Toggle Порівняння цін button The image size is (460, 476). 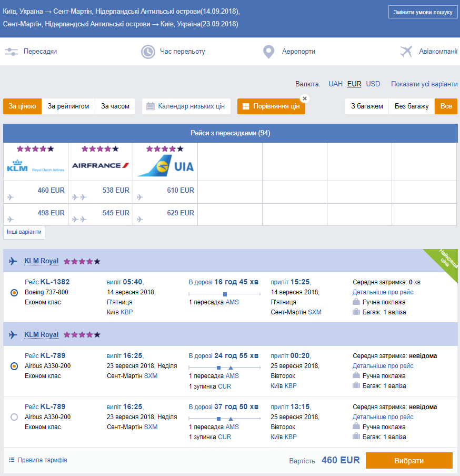(x=271, y=106)
